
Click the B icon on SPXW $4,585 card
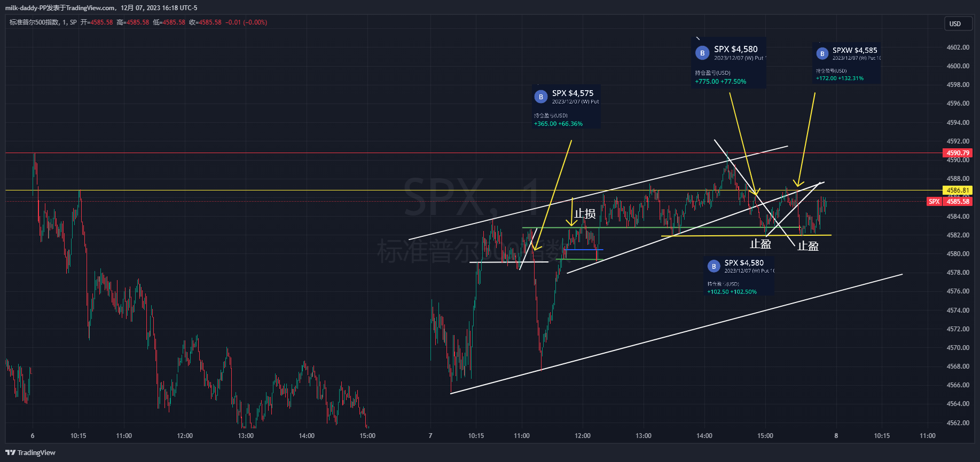click(822, 53)
